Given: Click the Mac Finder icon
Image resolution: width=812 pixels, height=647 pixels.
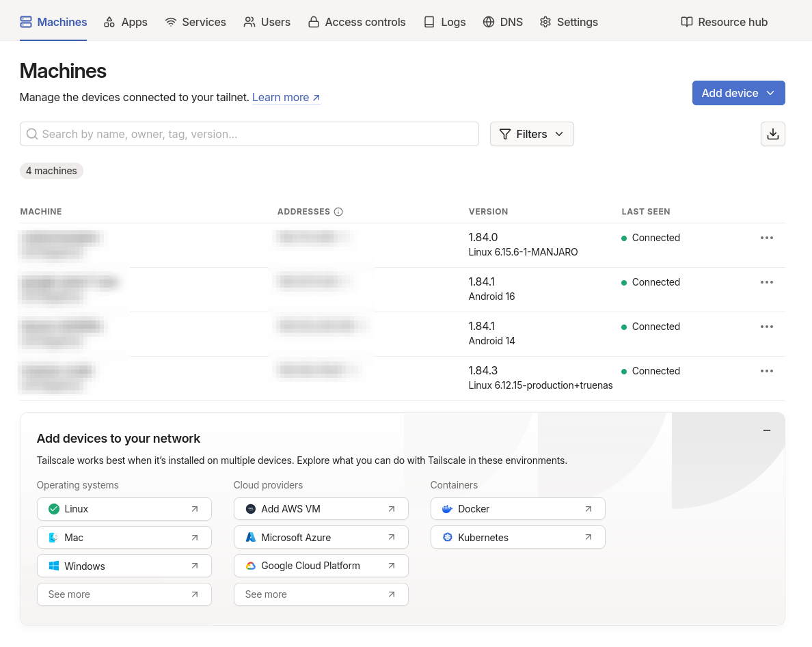Looking at the screenshot, I should click(x=53, y=538).
